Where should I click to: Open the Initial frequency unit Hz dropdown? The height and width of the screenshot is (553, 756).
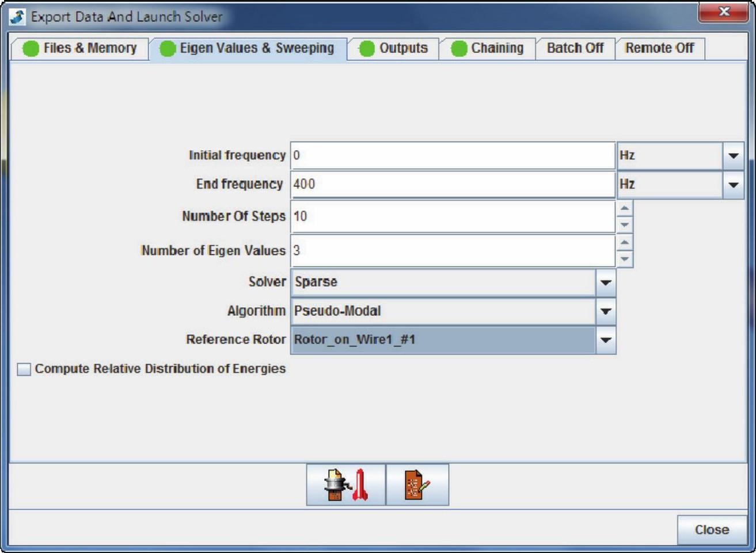coord(733,156)
